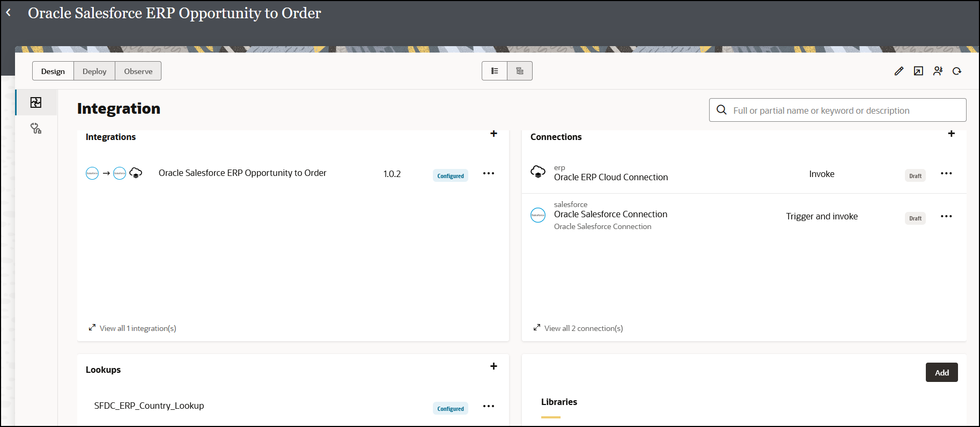Open actions menu for Oracle Salesforce Connection
The width and height of the screenshot is (980, 427).
(x=946, y=216)
